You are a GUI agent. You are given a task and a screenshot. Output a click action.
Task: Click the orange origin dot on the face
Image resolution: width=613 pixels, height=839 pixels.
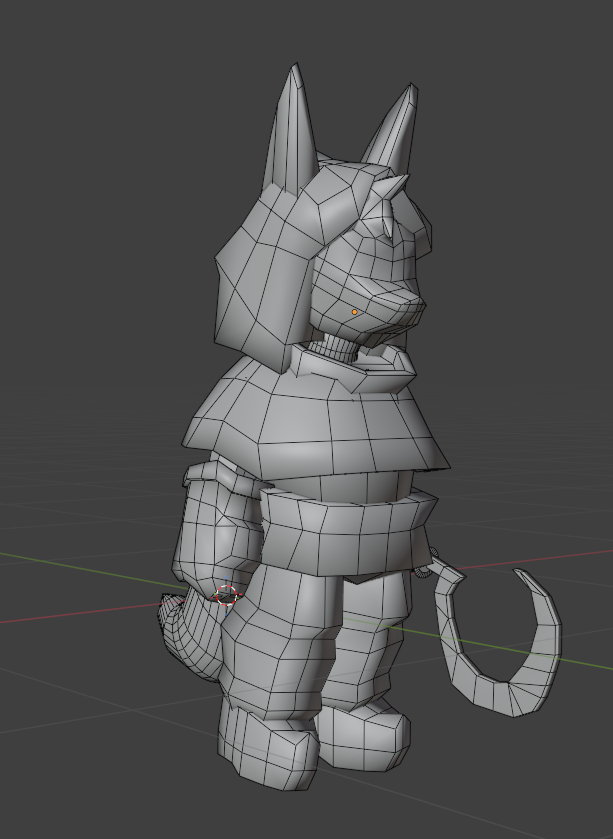(x=354, y=312)
